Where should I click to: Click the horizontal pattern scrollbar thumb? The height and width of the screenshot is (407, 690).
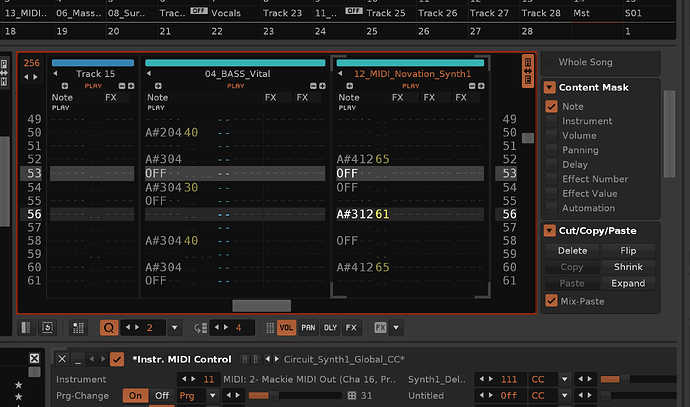261,305
